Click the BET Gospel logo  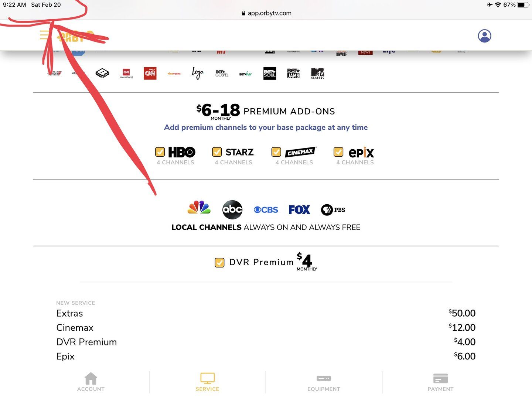222,73
